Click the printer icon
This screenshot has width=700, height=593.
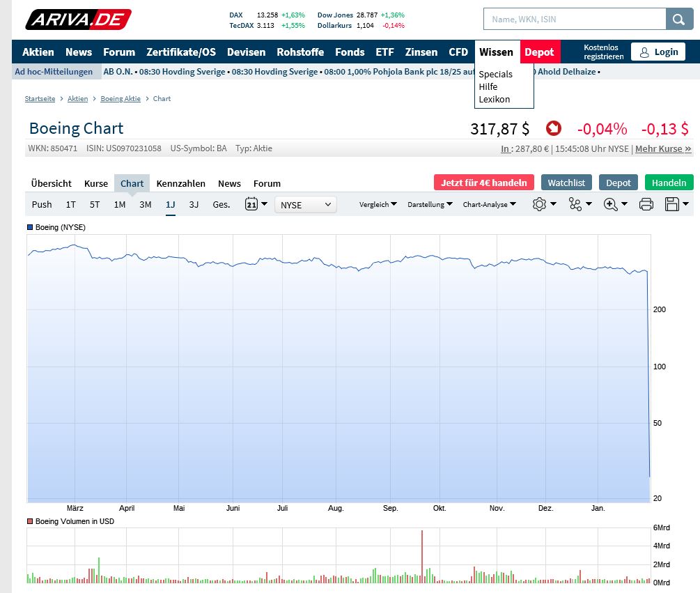[x=646, y=204]
